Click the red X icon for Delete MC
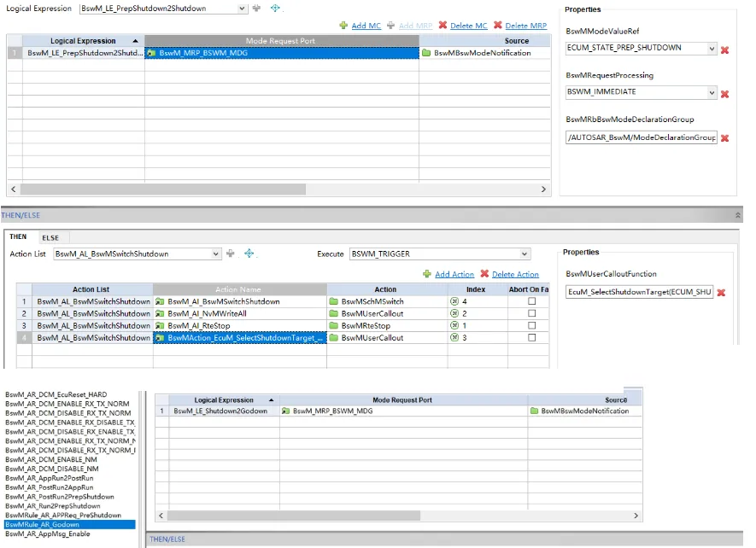 442,25
